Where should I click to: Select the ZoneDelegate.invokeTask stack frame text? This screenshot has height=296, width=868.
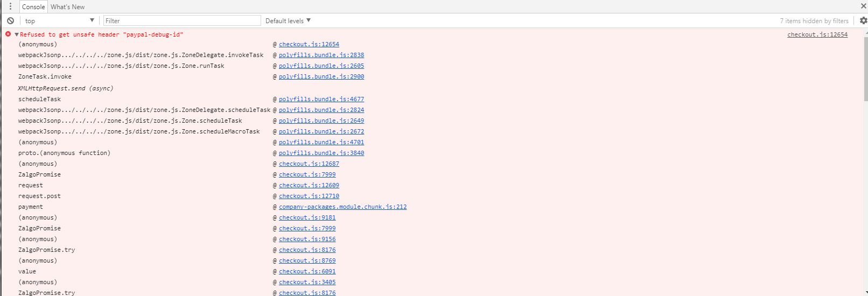(x=141, y=55)
